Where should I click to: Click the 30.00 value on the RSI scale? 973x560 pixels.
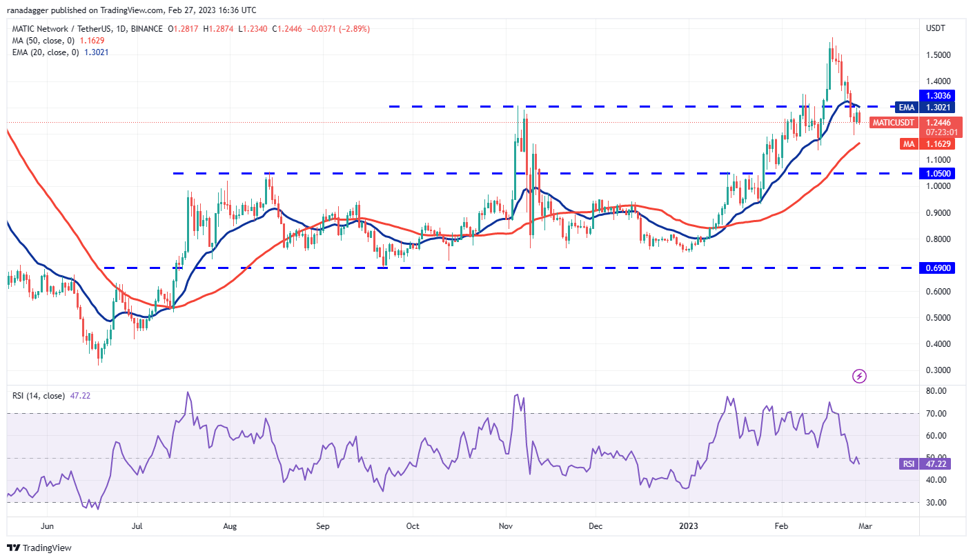935,503
